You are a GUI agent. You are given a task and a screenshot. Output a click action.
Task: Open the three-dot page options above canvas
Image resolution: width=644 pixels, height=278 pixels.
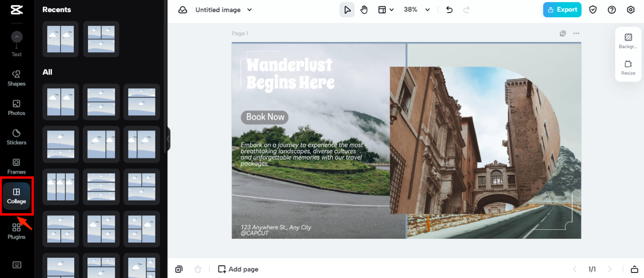(576, 33)
